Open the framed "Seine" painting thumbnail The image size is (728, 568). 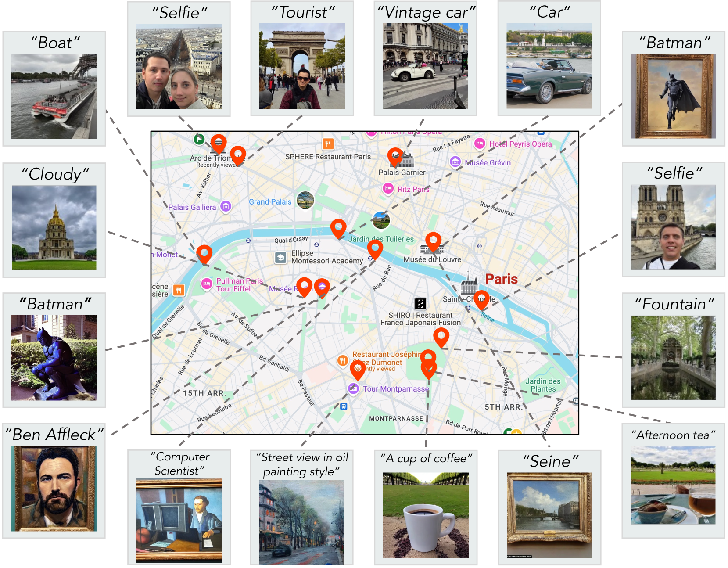pos(549,515)
